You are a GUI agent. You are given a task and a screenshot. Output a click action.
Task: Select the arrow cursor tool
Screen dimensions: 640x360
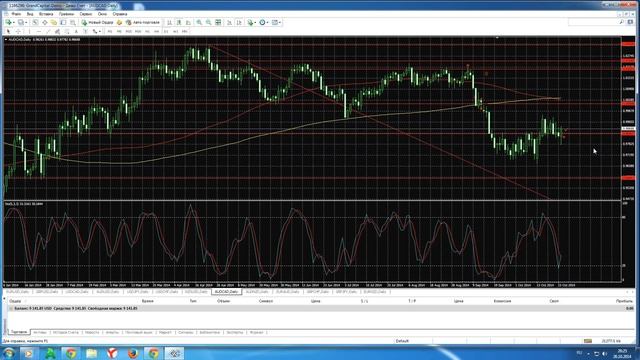pyautogui.click(x=8, y=31)
